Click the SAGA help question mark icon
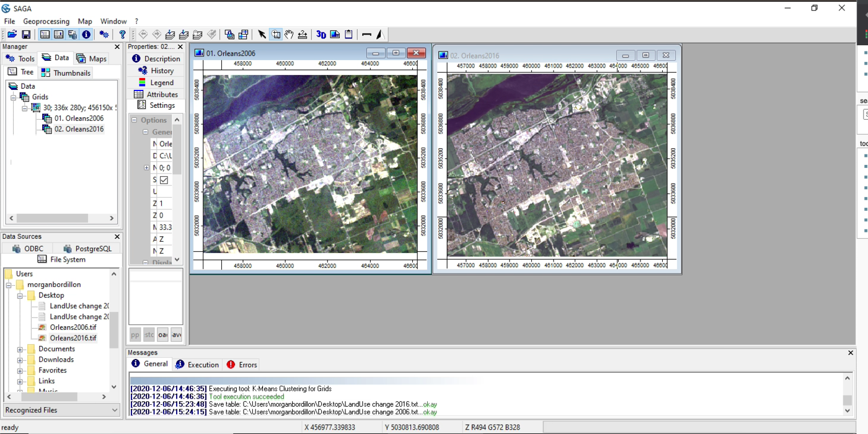The height and width of the screenshot is (434, 868). pos(122,34)
